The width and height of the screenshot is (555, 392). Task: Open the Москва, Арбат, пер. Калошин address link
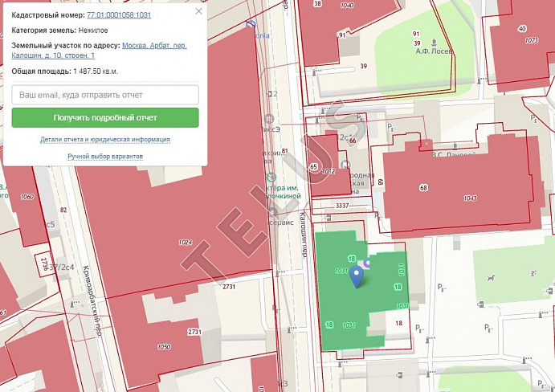[99, 51]
